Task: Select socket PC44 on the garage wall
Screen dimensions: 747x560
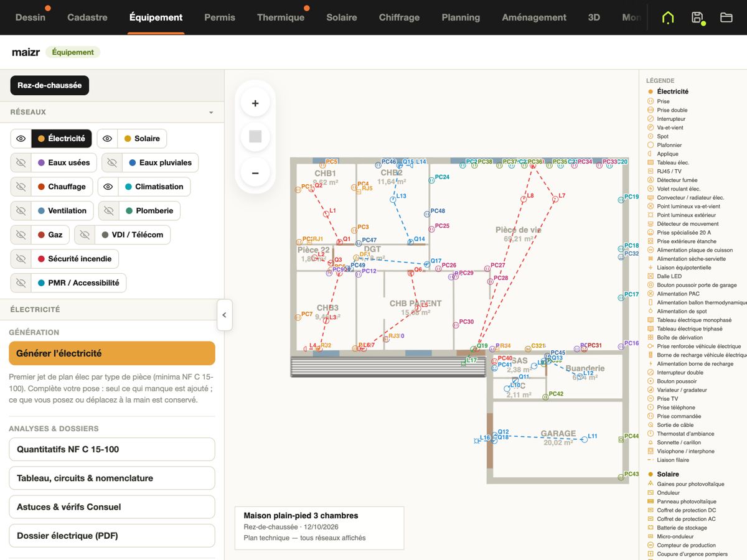Action: [621, 439]
